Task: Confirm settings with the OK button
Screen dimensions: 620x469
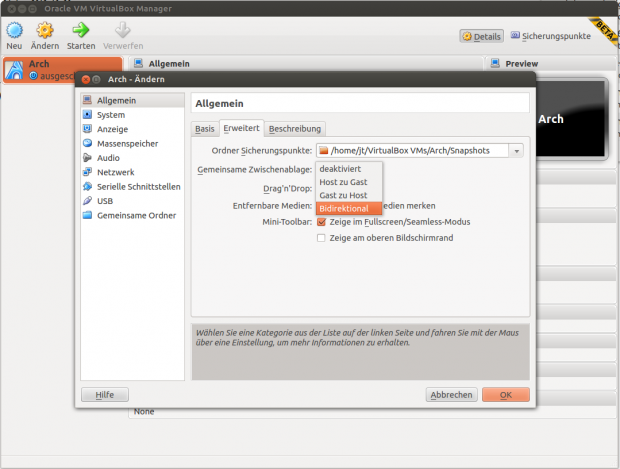Action: [505, 395]
